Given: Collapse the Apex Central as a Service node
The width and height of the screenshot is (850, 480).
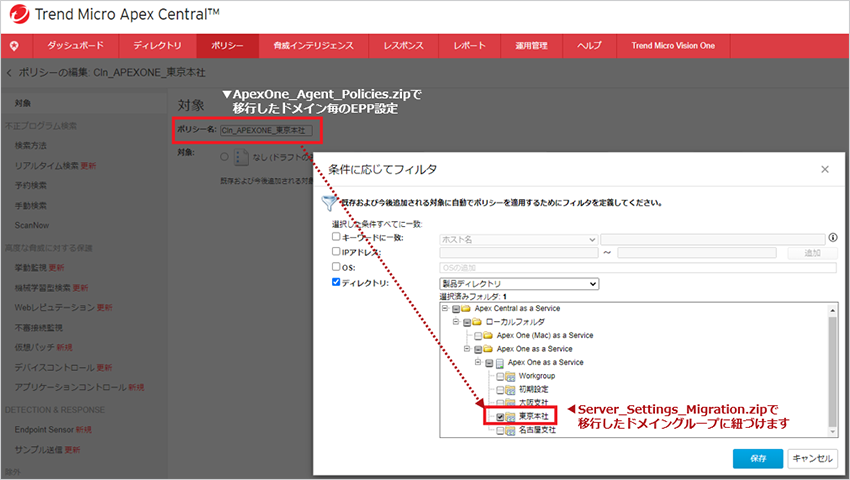Looking at the screenshot, I should 445,309.
